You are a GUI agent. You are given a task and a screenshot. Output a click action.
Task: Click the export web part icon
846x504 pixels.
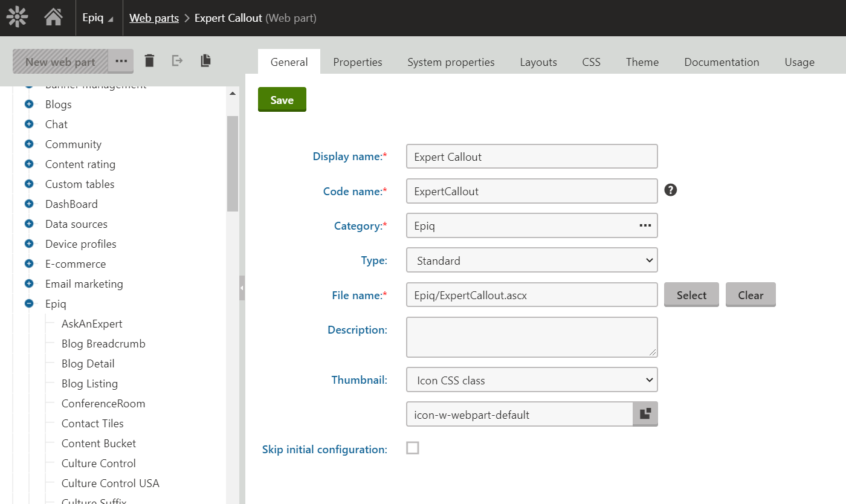coord(177,60)
